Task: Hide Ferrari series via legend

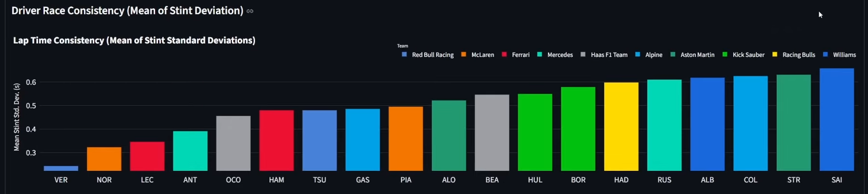Action: (x=515, y=55)
